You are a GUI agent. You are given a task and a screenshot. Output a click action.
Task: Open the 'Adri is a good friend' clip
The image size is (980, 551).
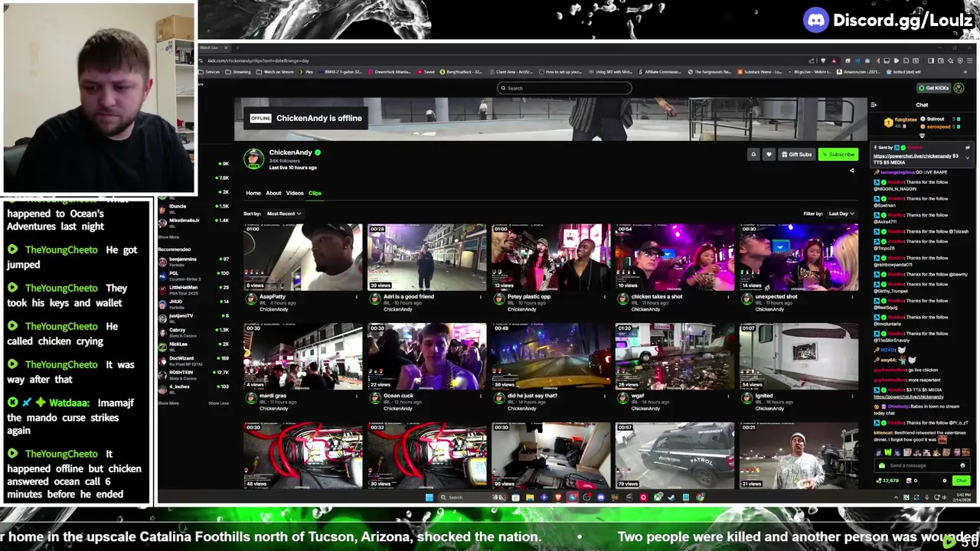[427, 257]
